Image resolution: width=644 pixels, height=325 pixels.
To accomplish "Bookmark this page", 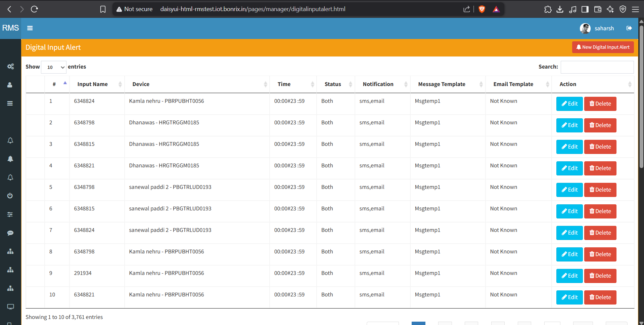I will pyautogui.click(x=103, y=9).
